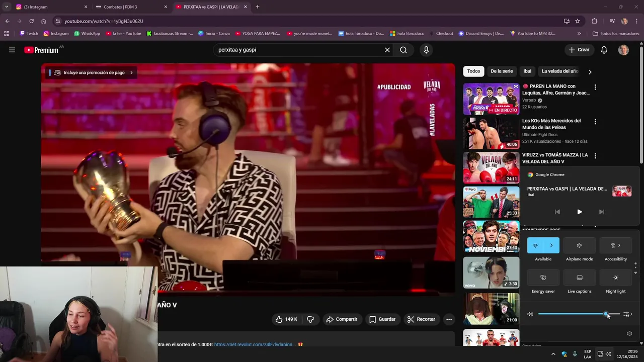This screenshot has width=644, height=362.
Task: Toggle Airplane mode
Action: tap(580, 245)
